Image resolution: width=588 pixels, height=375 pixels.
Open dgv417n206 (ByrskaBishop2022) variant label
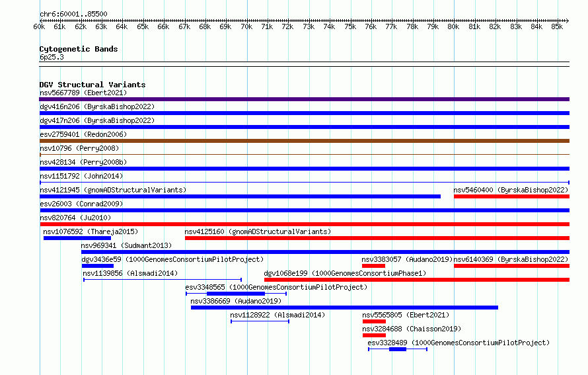point(97,120)
